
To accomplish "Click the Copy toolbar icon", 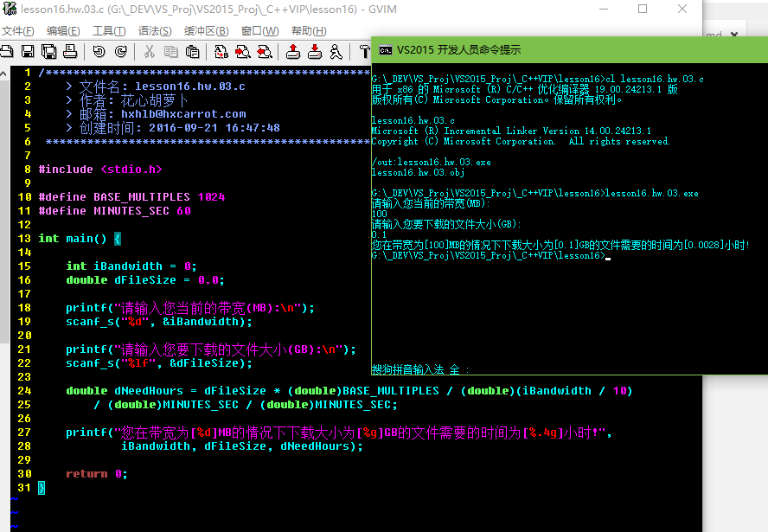I will 170,52.
